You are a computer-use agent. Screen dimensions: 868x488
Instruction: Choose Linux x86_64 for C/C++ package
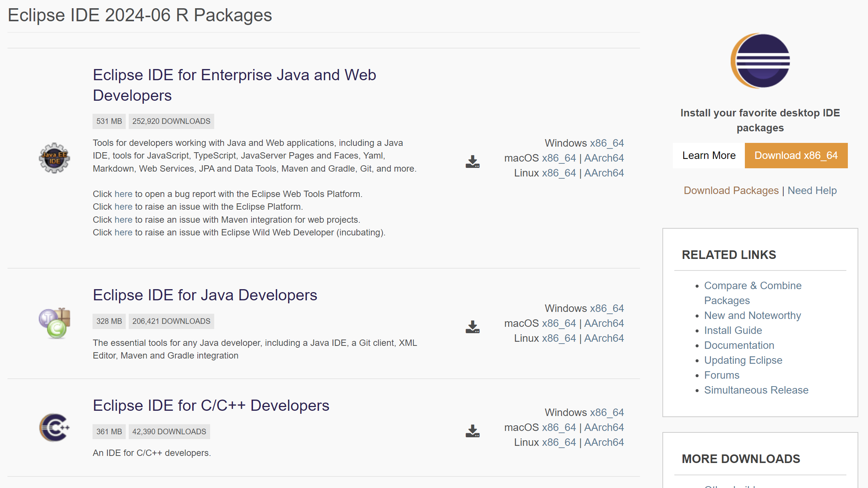click(559, 442)
